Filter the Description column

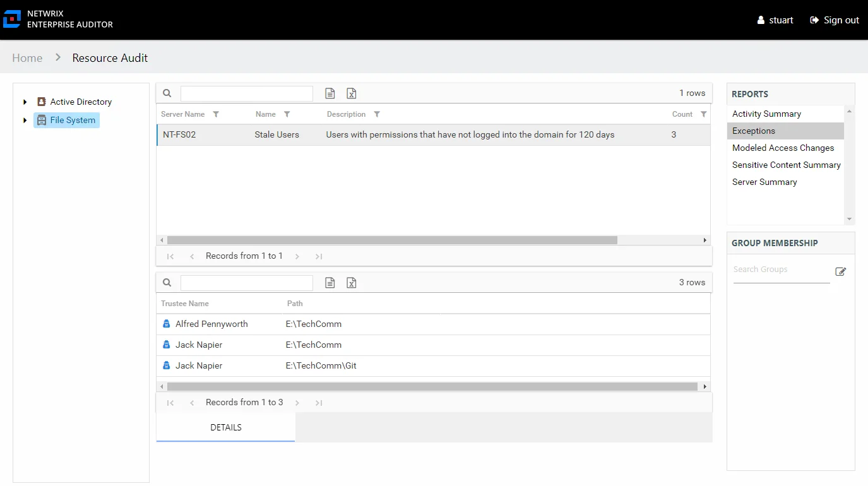377,114
